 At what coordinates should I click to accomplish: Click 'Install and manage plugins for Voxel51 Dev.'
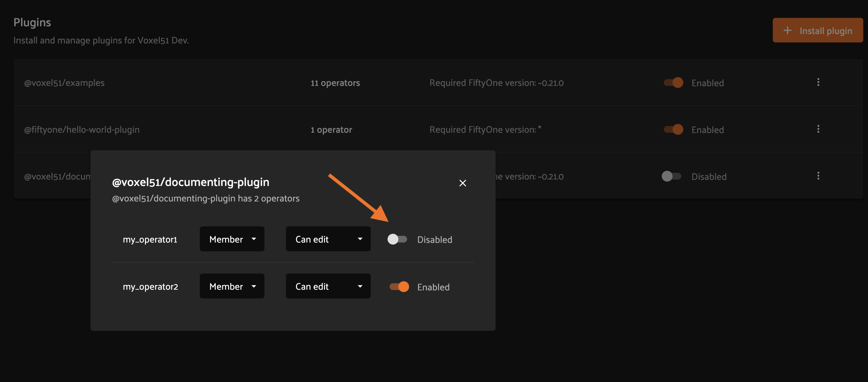[101, 40]
